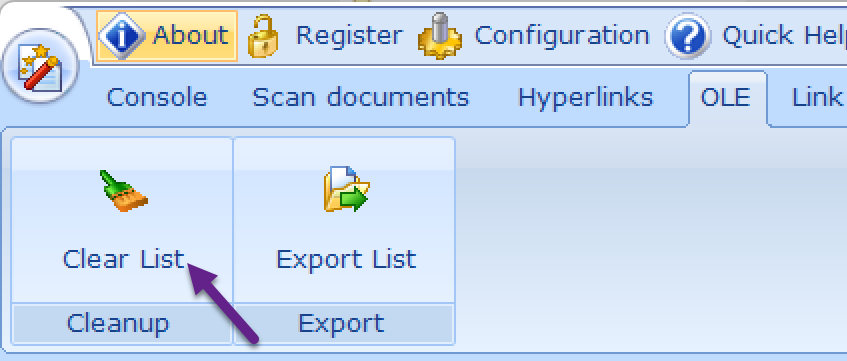847x361 pixels.
Task: Click the Register padlock icon
Action: [x=263, y=36]
